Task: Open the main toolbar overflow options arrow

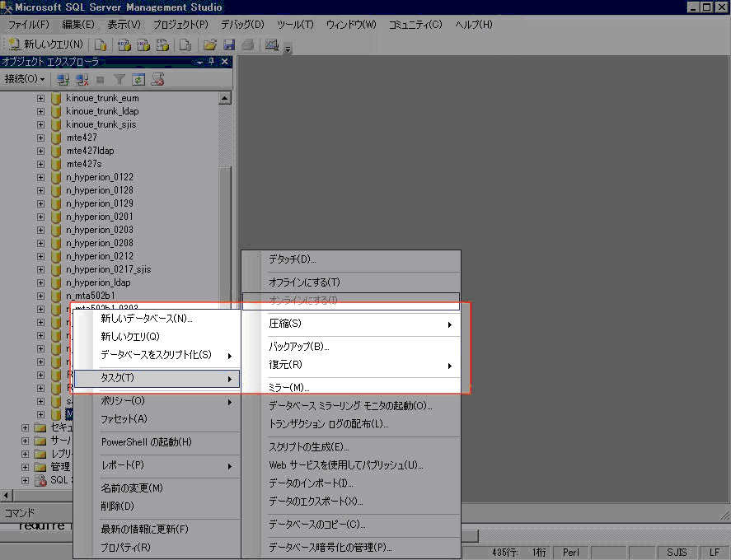Action: tap(288, 48)
